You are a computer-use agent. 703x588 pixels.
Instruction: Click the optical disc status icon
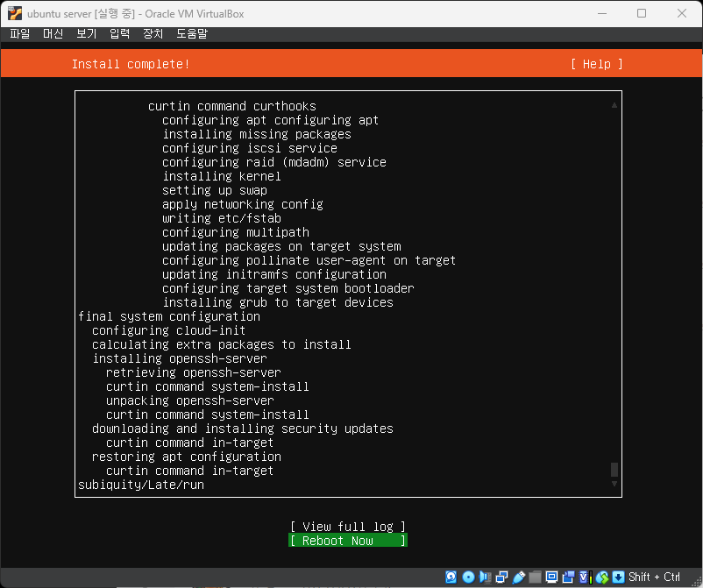(x=468, y=577)
